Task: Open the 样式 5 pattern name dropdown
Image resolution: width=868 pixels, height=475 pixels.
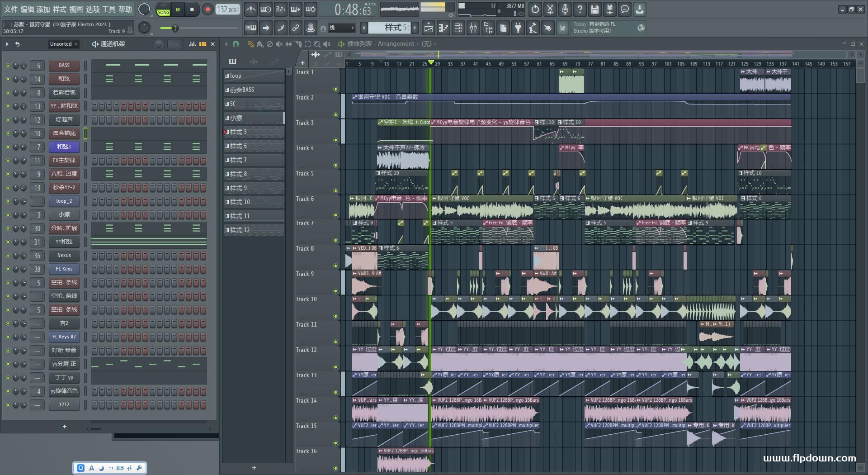Action: (389, 28)
